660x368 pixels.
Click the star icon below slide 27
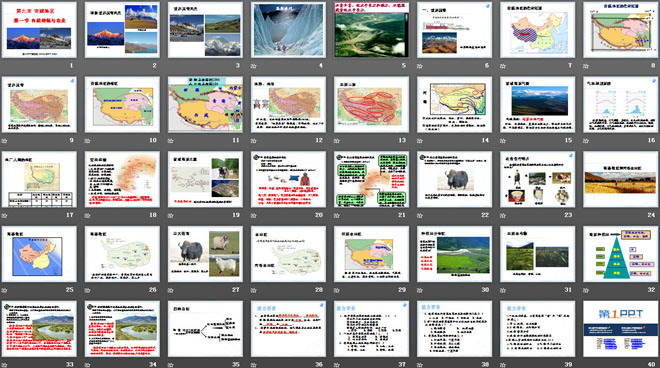(x=171, y=290)
